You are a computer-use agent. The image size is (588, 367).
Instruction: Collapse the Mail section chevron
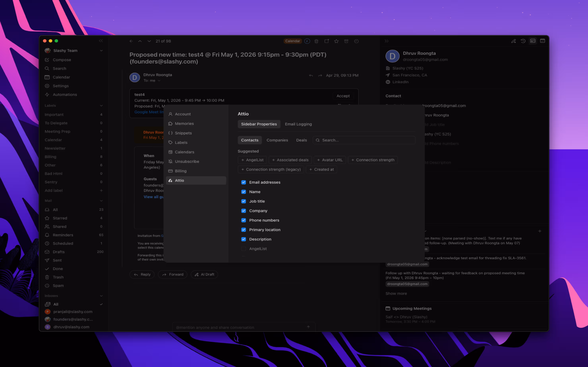click(101, 201)
